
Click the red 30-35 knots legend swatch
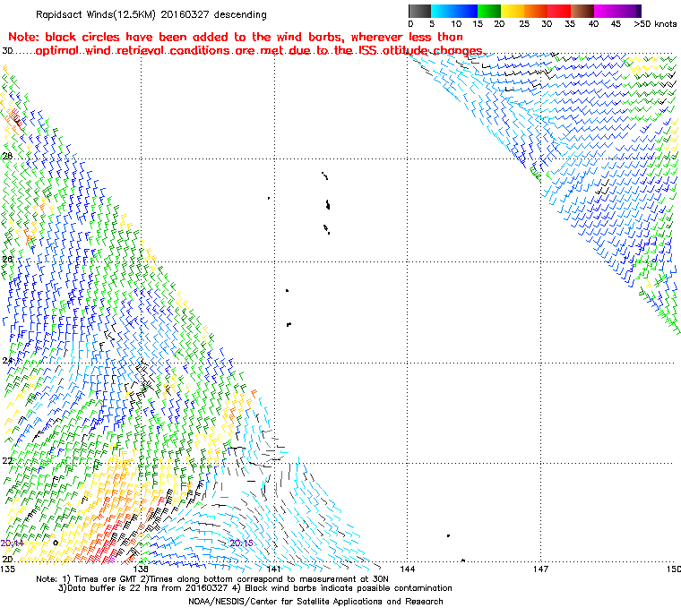559,12
